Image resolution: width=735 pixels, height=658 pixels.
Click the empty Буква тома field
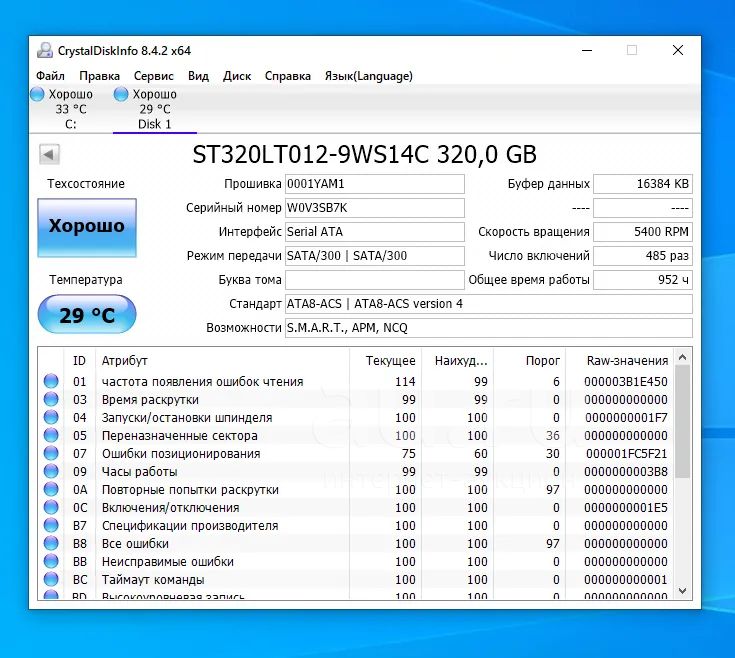click(375, 280)
